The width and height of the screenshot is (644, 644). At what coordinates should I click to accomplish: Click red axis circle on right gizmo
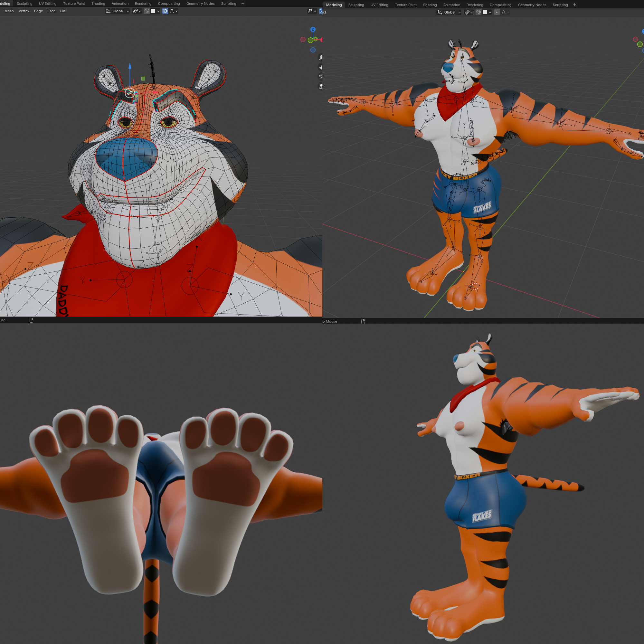point(636,39)
